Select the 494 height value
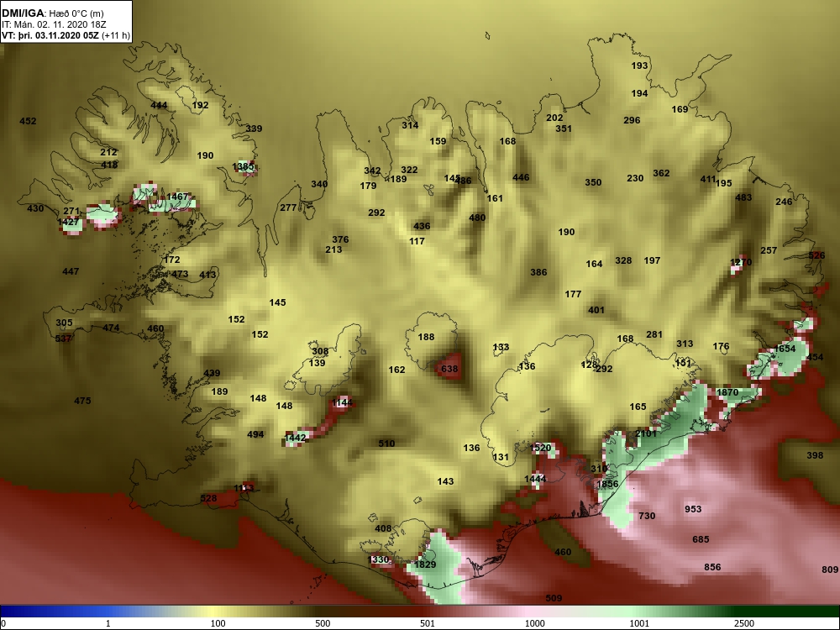Image resolution: width=840 pixels, height=630 pixels. [x=255, y=434]
